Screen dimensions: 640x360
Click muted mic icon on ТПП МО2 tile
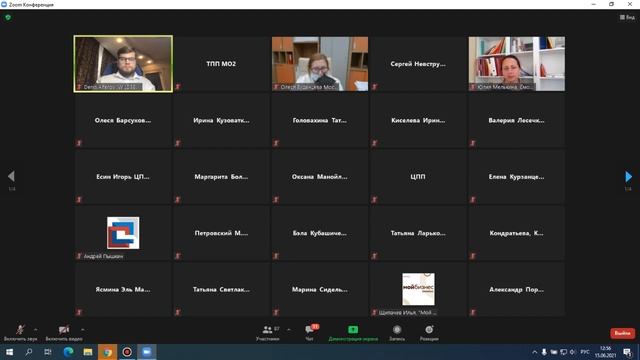coord(178,87)
